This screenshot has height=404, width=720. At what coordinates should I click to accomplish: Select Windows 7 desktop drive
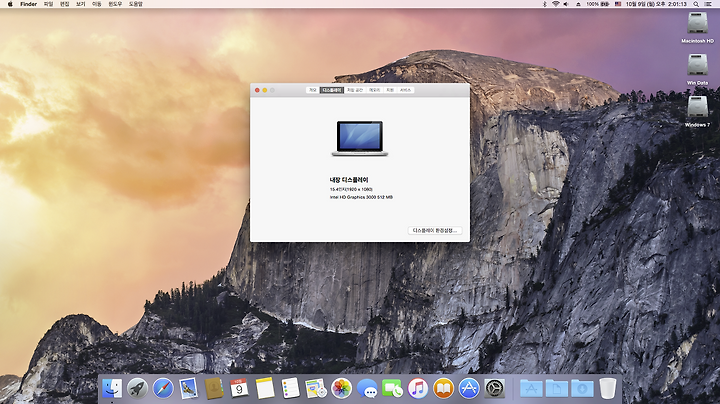[x=697, y=112]
